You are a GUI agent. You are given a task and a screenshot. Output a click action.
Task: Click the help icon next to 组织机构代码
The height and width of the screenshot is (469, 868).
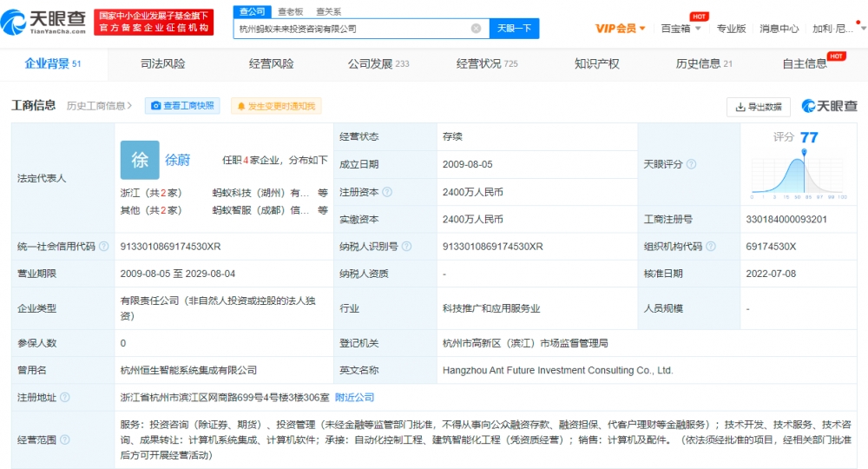711,247
